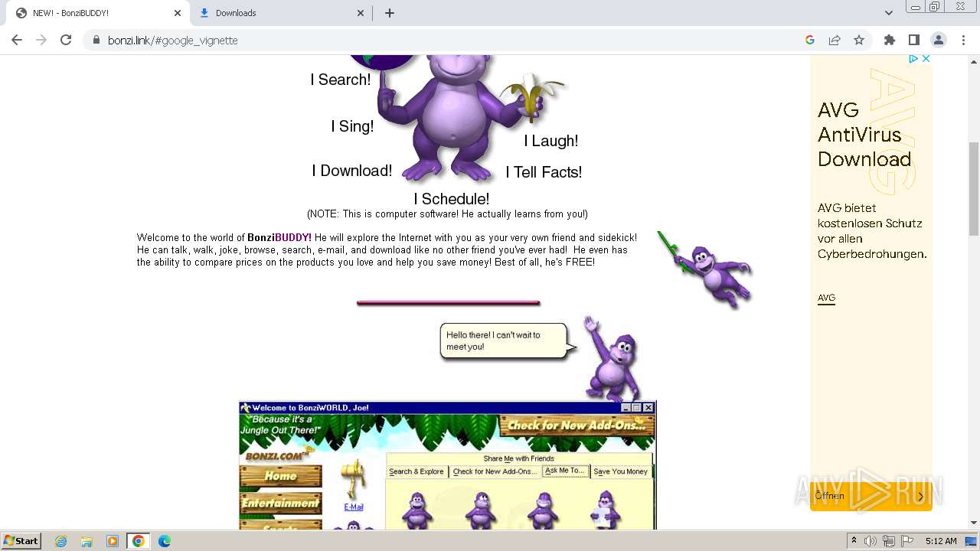This screenshot has height=551, width=980.
Task: Select the Ask Me To... tab
Action: (565, 471)
